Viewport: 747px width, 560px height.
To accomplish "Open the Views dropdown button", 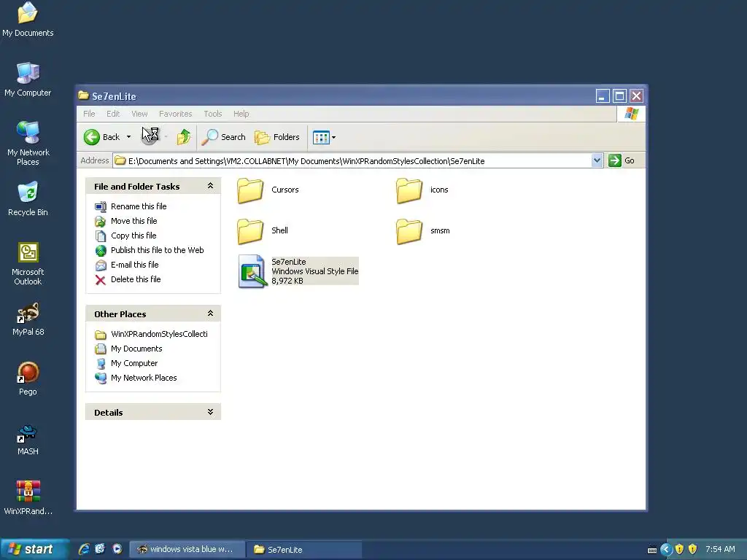I will (324, 137).
